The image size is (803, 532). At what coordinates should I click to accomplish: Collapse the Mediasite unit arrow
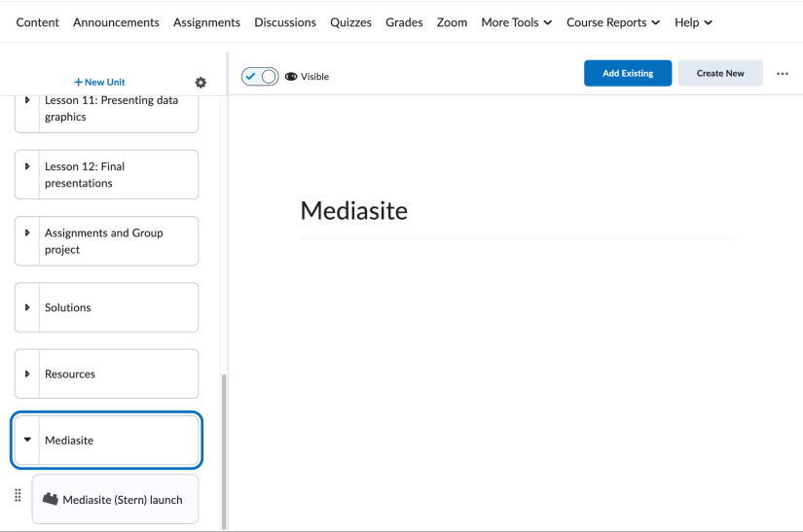click(x=27, y=441)
